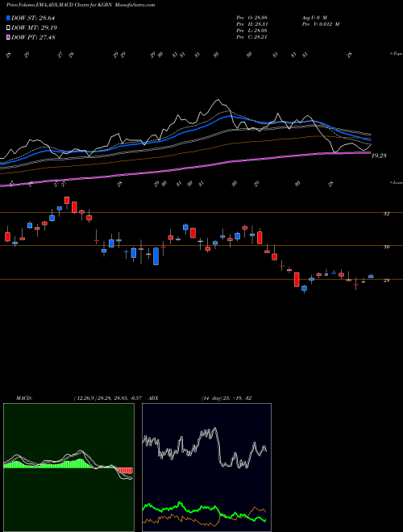403x532 pixels.
Task: Click the 32 price axis label
Action: [386, 214]
